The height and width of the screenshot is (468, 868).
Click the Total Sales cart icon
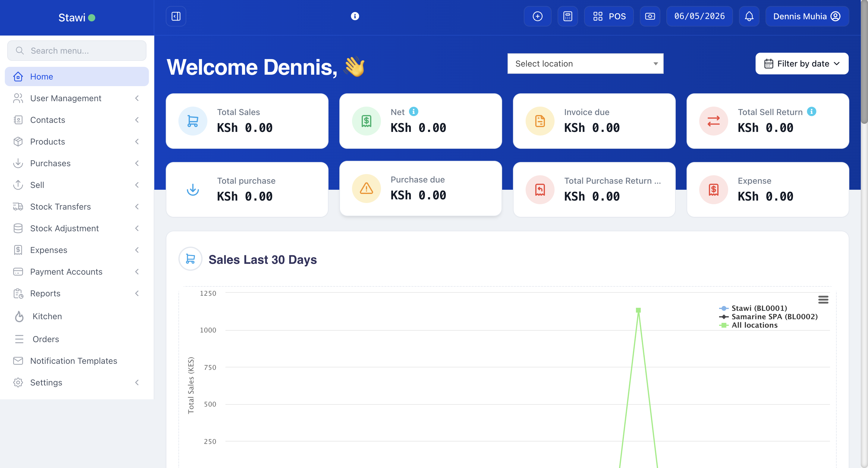coord(193,121)
